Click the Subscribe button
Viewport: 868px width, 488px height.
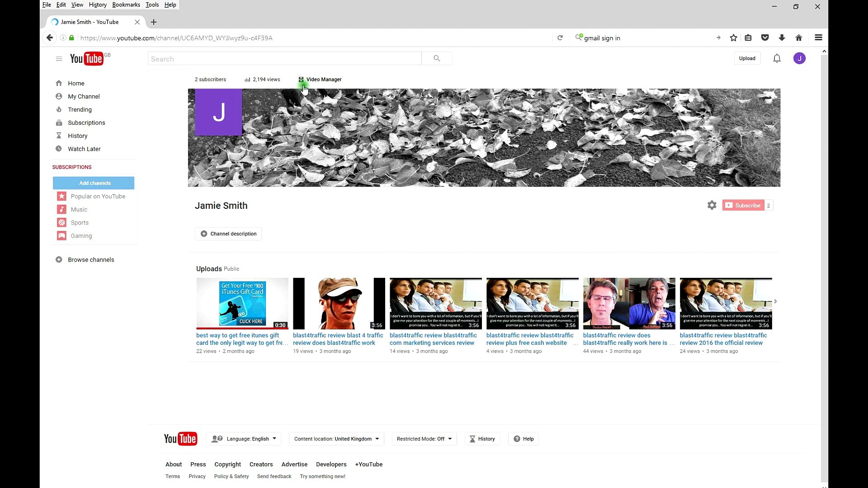pos(743,205)
